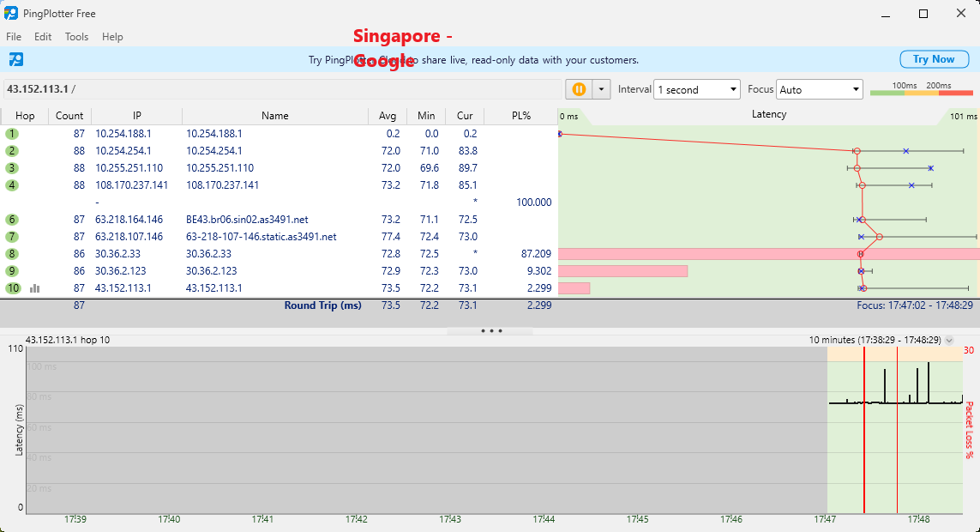Click the Min column header

point(426,116)
